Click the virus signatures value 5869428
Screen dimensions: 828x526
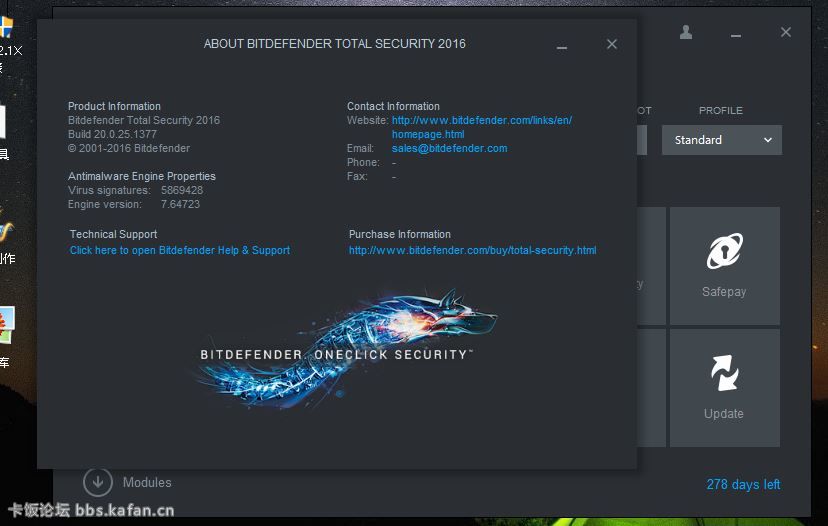182,190
